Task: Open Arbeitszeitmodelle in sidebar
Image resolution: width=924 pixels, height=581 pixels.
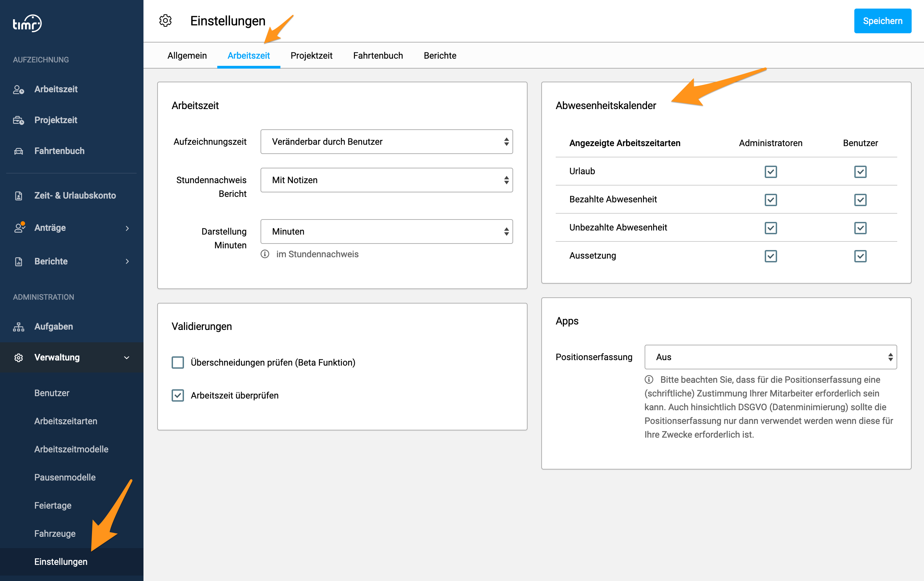Action: coord(71,449)
